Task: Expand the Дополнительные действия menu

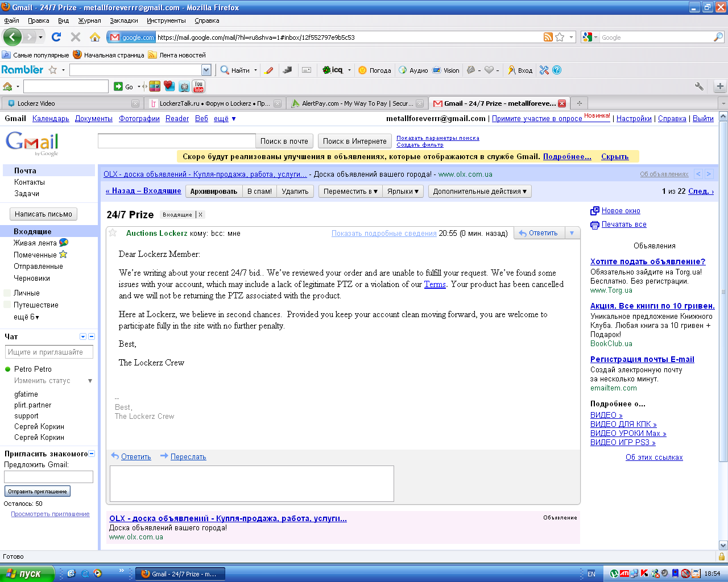Action: tap(479, 192)
